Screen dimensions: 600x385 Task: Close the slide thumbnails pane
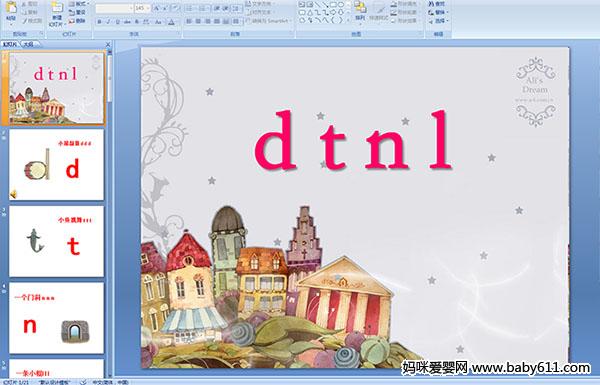pos(108,44)
